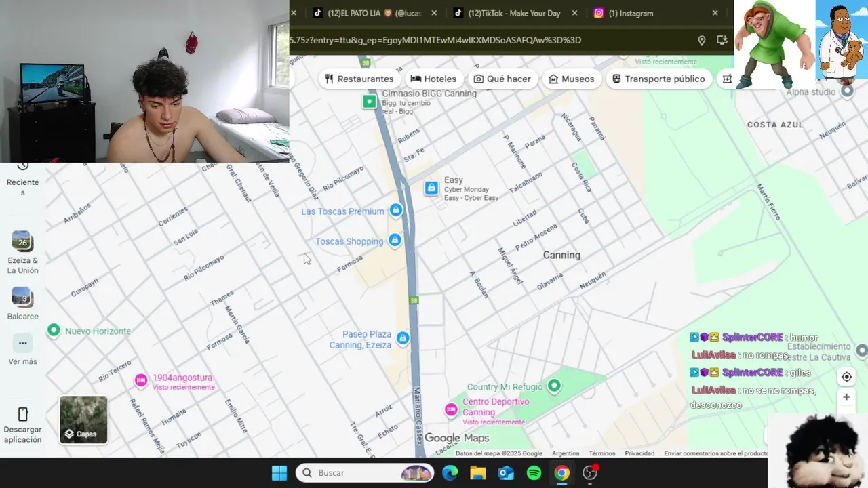Click the route 58 shield near Paseo Plaza
Viewport: 868px width, 488px height.
414,300
